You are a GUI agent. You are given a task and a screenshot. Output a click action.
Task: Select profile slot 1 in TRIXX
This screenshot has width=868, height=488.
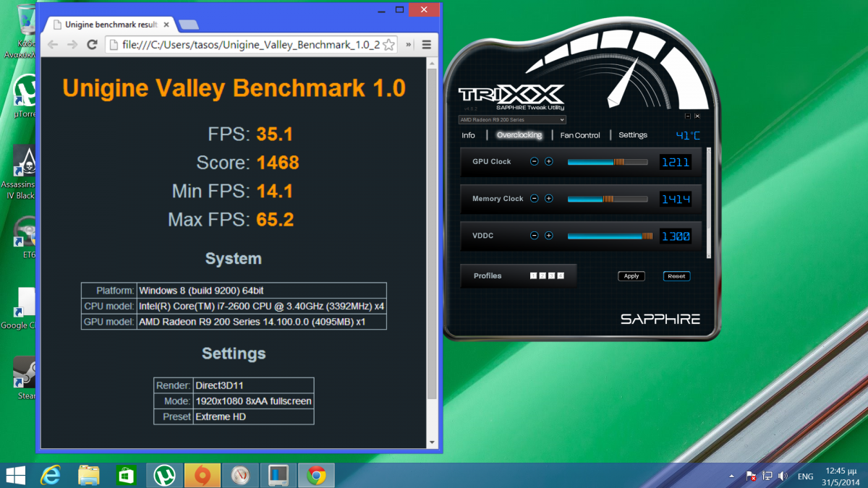click(533, 275)
